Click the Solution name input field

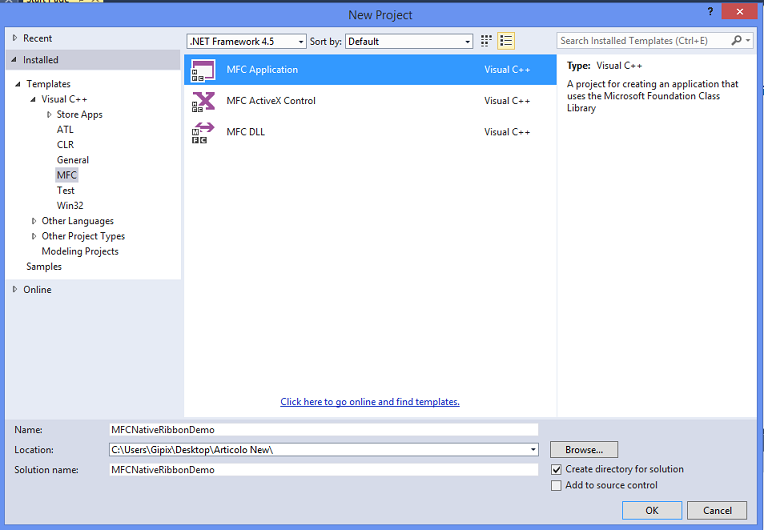324,470
